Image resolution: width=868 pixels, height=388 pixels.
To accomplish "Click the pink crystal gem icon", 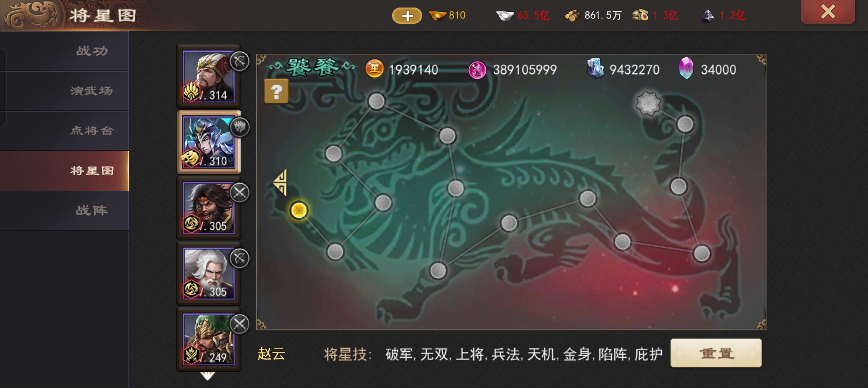I will pyautogui.click(x=686, y=69).
